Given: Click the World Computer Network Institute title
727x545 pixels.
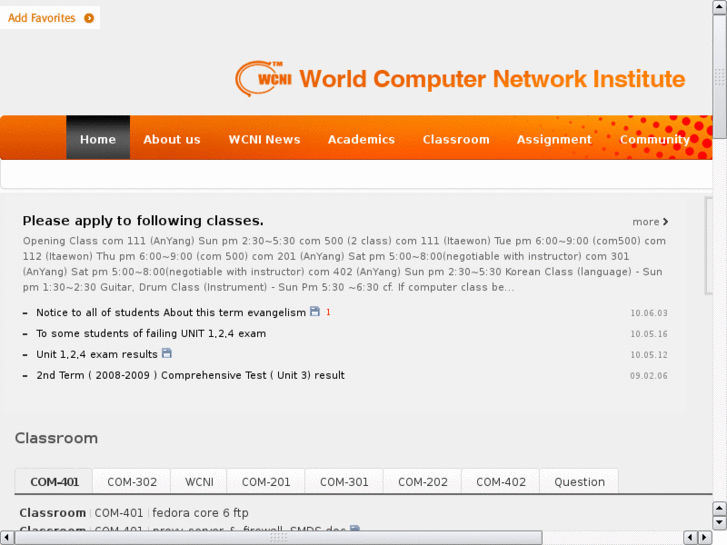Looking at the screenshot, I should (x=492, y=78).
